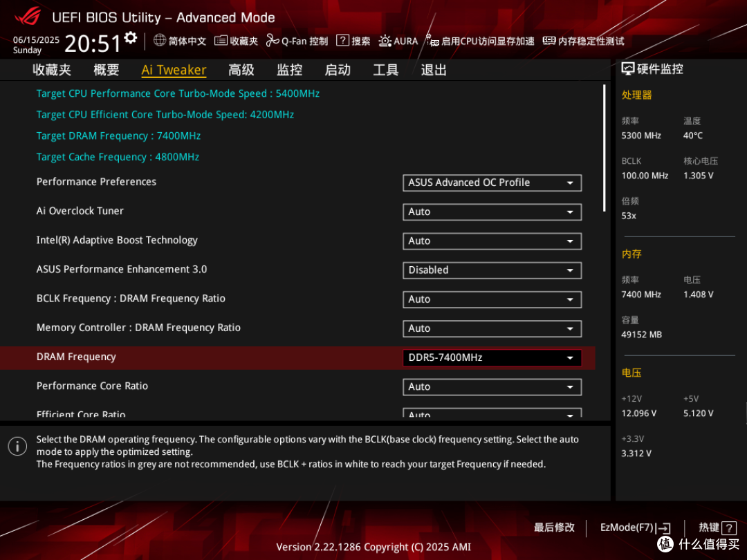This screenshot has width=747, height=560.
Task: Click the AURA lighting icon
Action: tap(385, 41)
